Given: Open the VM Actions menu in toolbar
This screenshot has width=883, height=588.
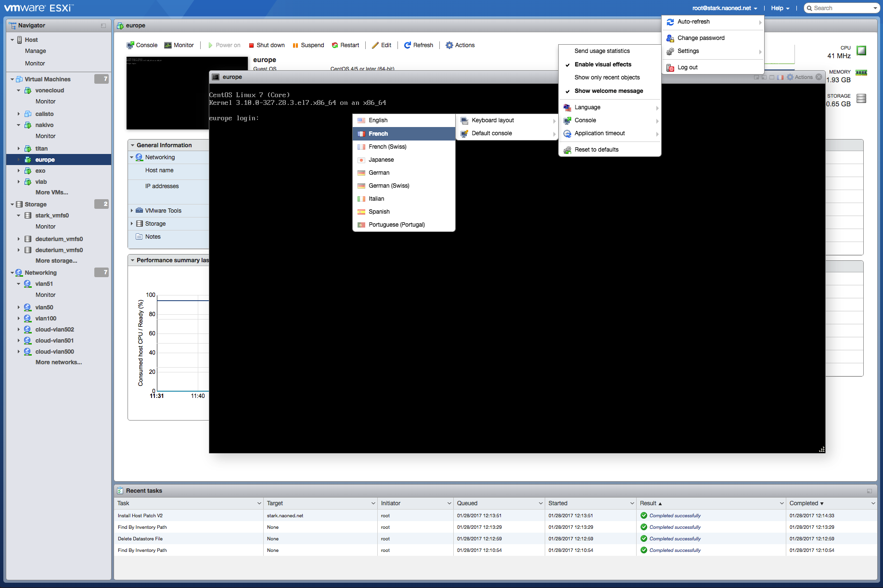Looking at the screenshot, I should (461, 45).
